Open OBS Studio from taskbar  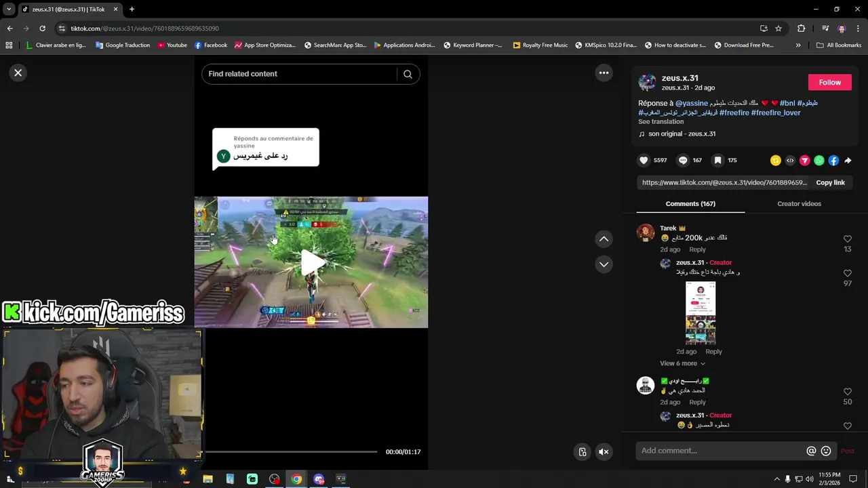(x=274, y=479)
